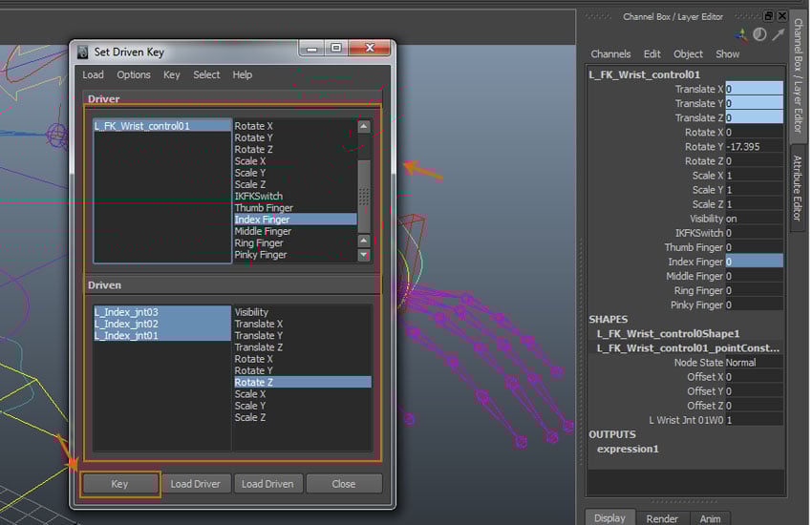Click the Pinky Finger channel label

pos(696,305)
